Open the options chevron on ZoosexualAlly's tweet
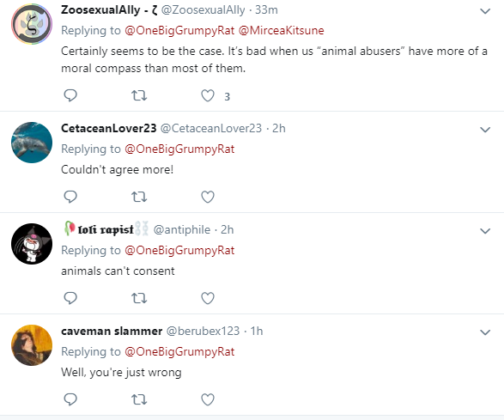 point(485,11)
